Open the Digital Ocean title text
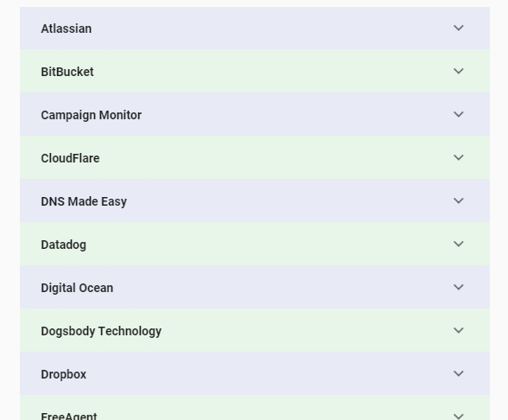The image size is (508, 420). 77,288
